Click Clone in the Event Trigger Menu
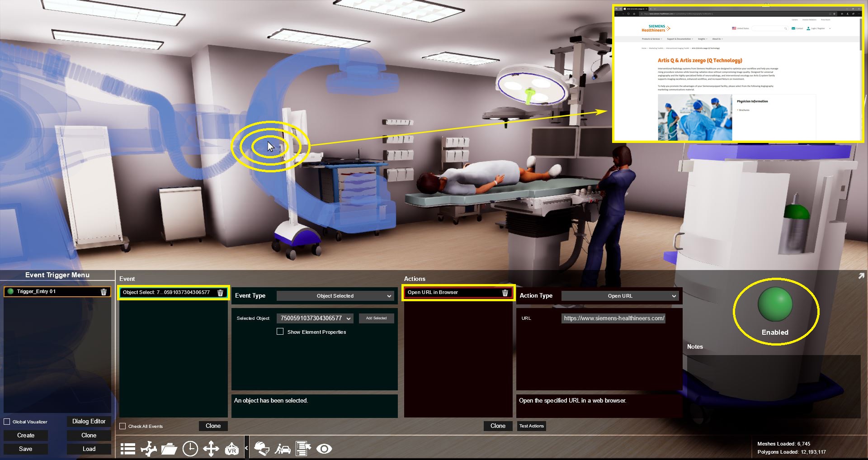This screenshot has width=868, height=460. click(x=89, y=435)
